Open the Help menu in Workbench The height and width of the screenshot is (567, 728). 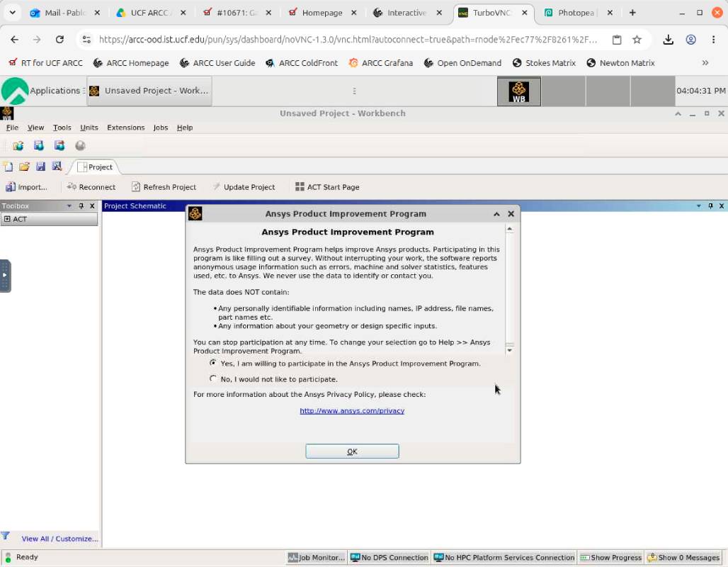tap(184, 128)
